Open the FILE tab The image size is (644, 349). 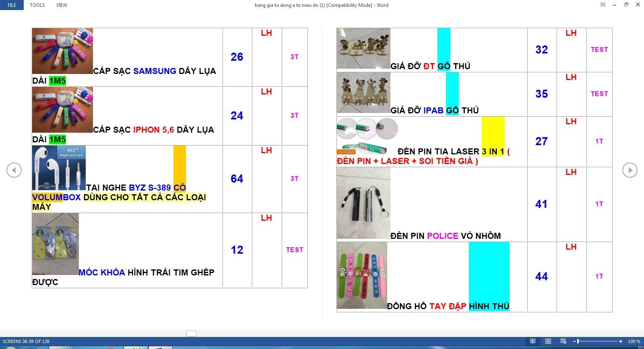12,5
